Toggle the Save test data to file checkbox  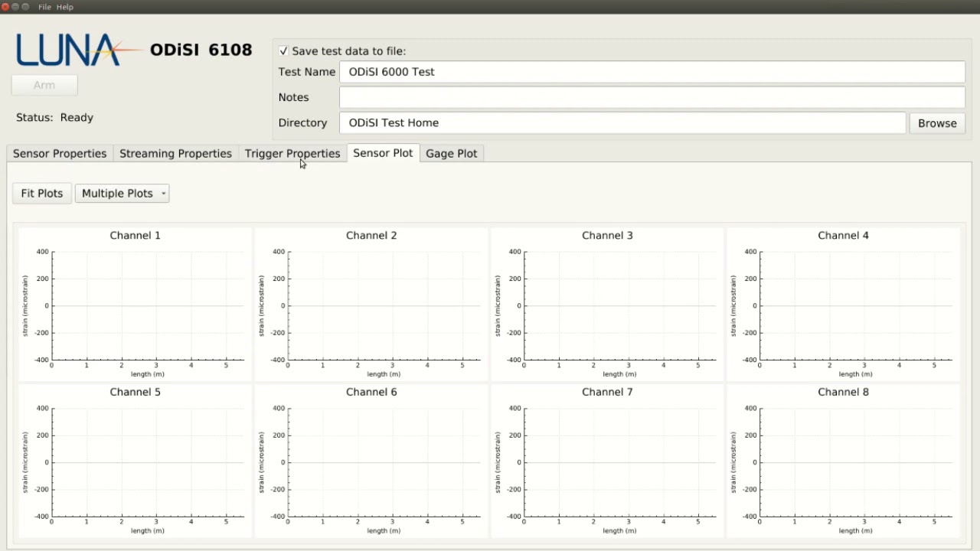(x=284, y=51)
